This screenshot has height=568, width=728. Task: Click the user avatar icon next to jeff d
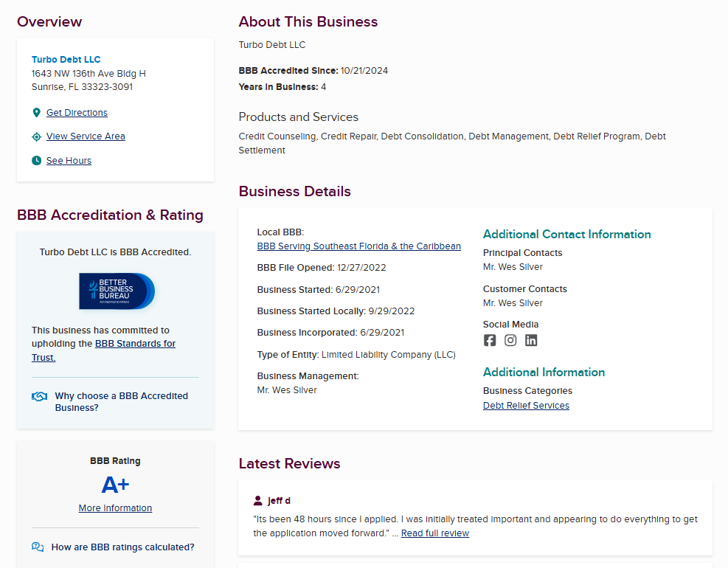click(x=257, y=500)
